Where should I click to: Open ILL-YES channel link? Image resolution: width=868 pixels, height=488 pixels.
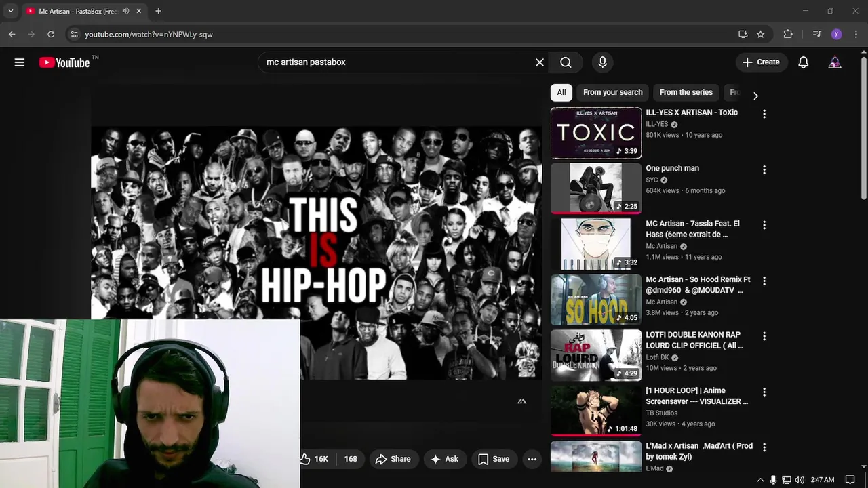click(656, 125)
